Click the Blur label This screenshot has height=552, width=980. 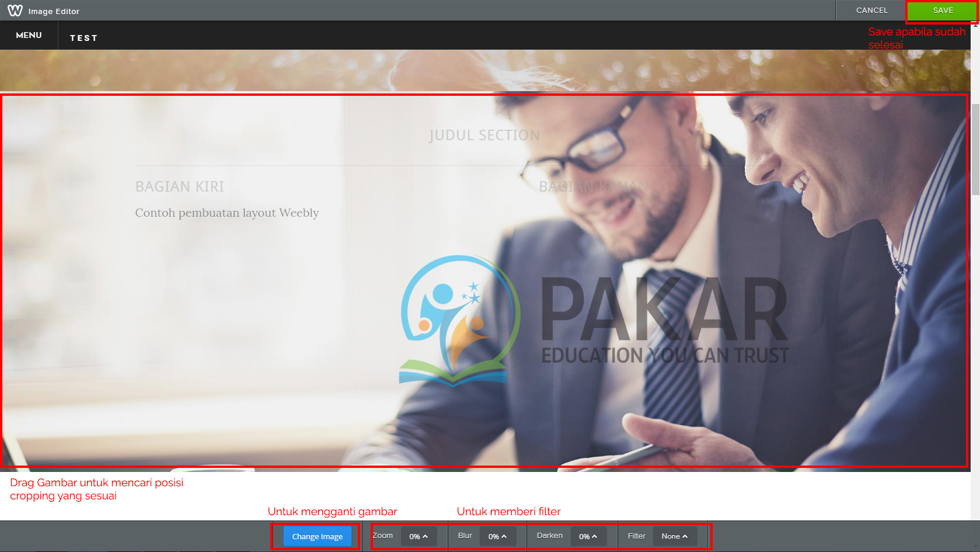pyautogui.click(x=465, y=535)
